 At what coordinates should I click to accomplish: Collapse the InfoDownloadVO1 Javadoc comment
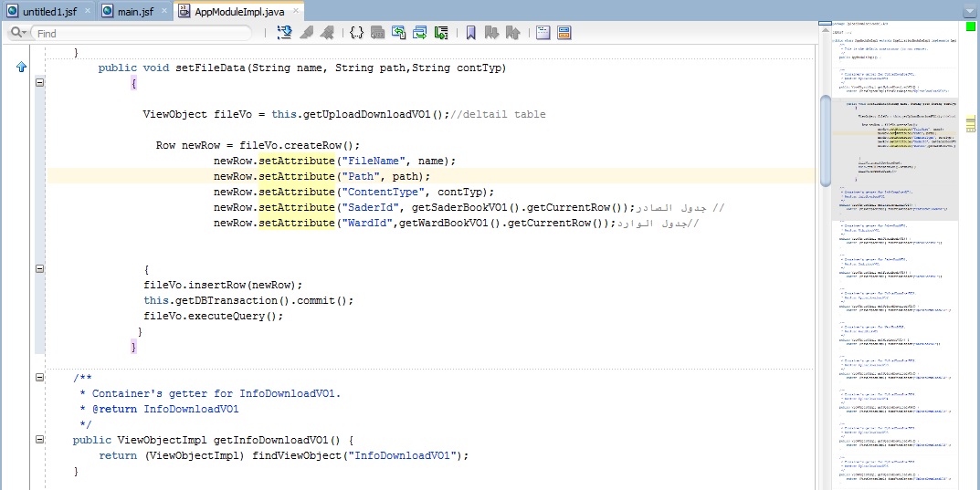[x=39, y=378]
